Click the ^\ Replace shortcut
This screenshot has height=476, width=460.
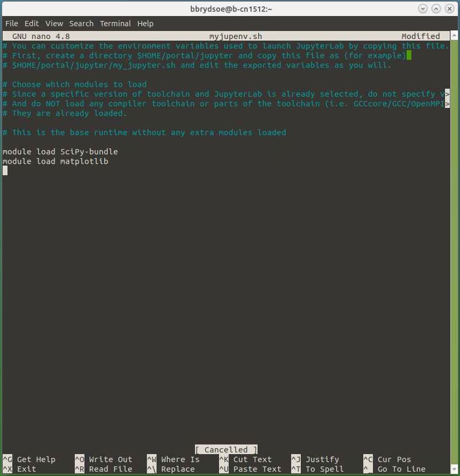click(x=171, y=469)
